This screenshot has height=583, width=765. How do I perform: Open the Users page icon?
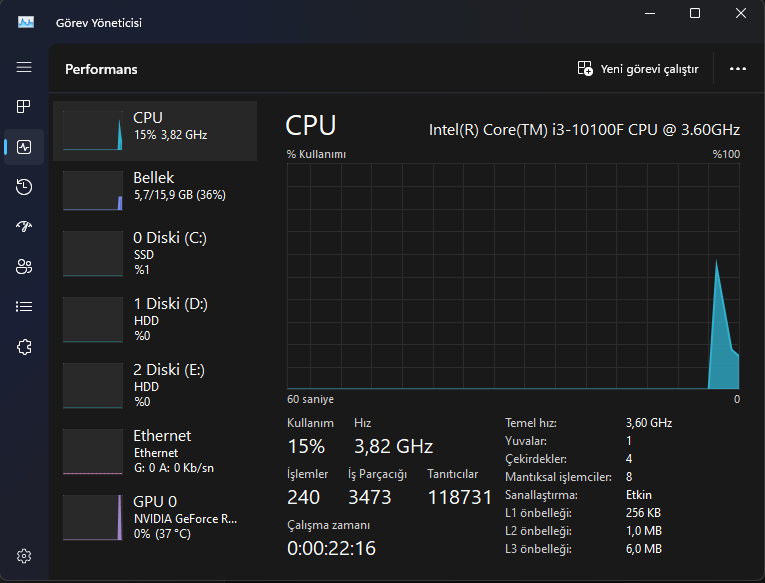(x=24, y=267)
